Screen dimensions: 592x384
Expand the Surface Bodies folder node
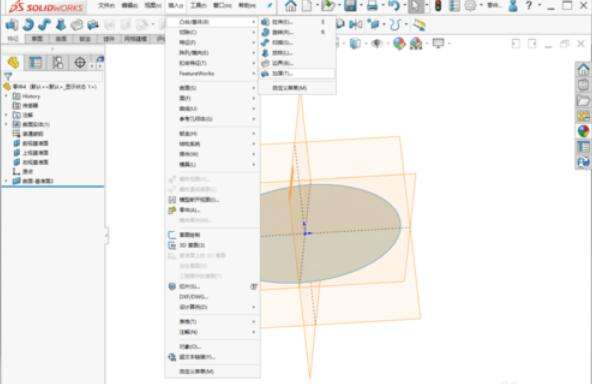6,124
